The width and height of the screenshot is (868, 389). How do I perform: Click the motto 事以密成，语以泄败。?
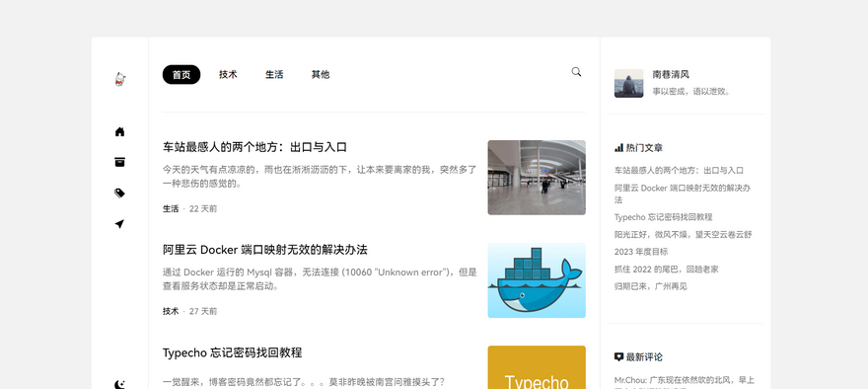click(691, 92)
